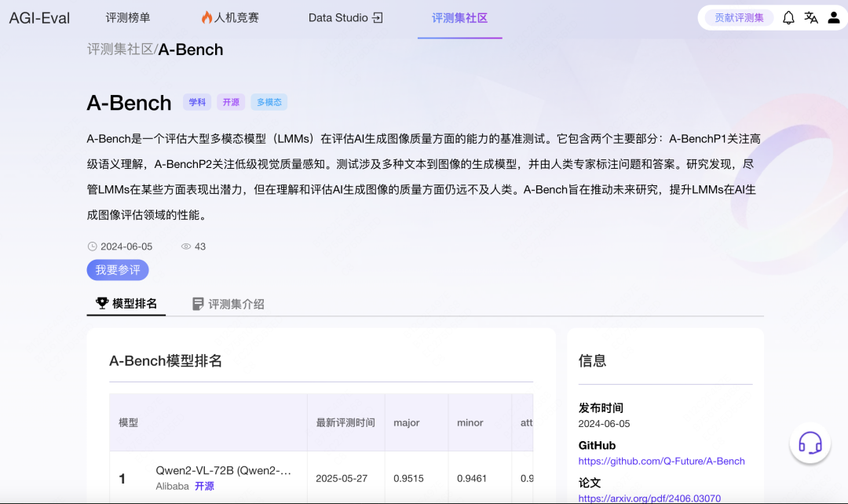Click the 0.9461 minor score cell
848x504 pixels.
472,479
